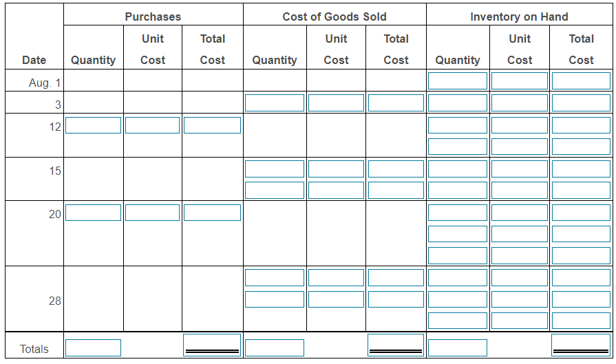
Task: Click Aug. 28 second-line Cost of Goods Sold Total Cost
Action: click(396, 299)
